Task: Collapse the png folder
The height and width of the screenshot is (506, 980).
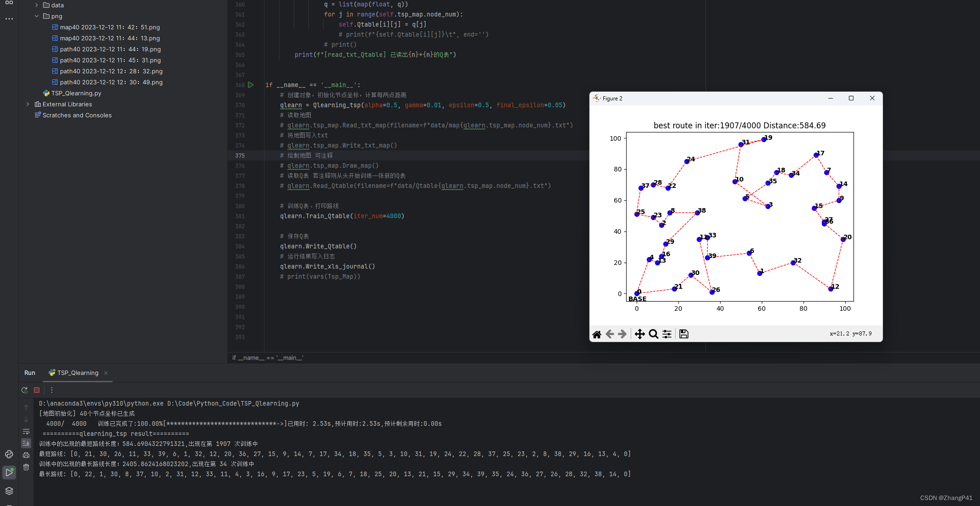Action: [x=37, y=16]
